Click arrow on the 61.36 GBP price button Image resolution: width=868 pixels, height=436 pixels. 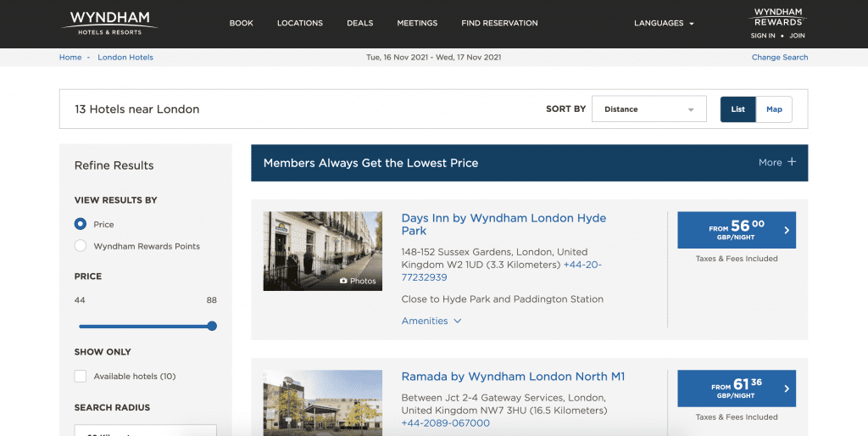click(787, 388)
